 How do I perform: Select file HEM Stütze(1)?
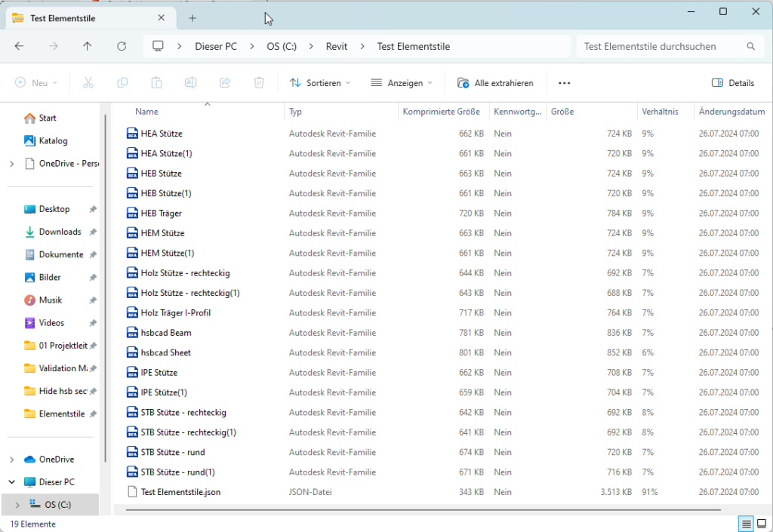pyautogui.click(x=167, y=254)
